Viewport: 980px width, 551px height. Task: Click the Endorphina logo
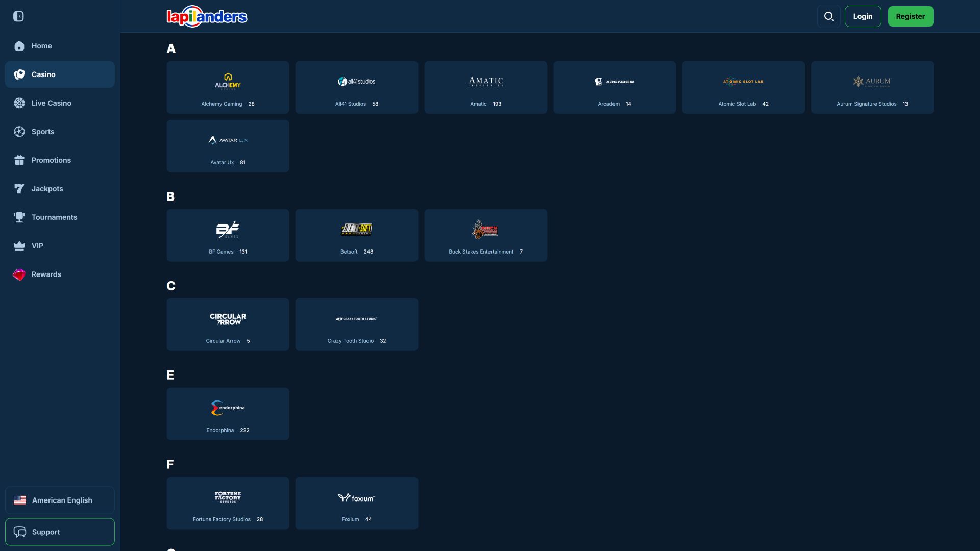(x=228, y=408)
